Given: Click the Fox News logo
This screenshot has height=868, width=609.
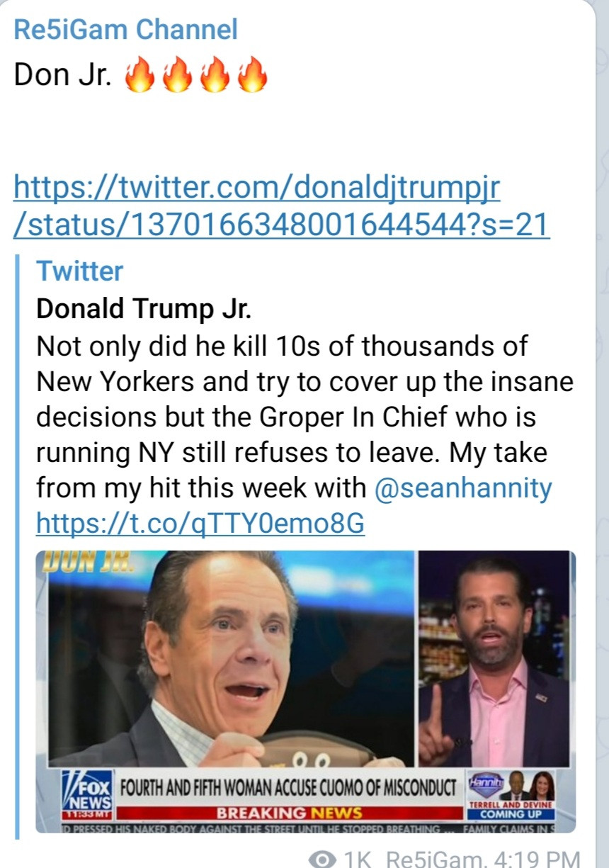Looking at the screenshot, I should (x=87, y=791).
